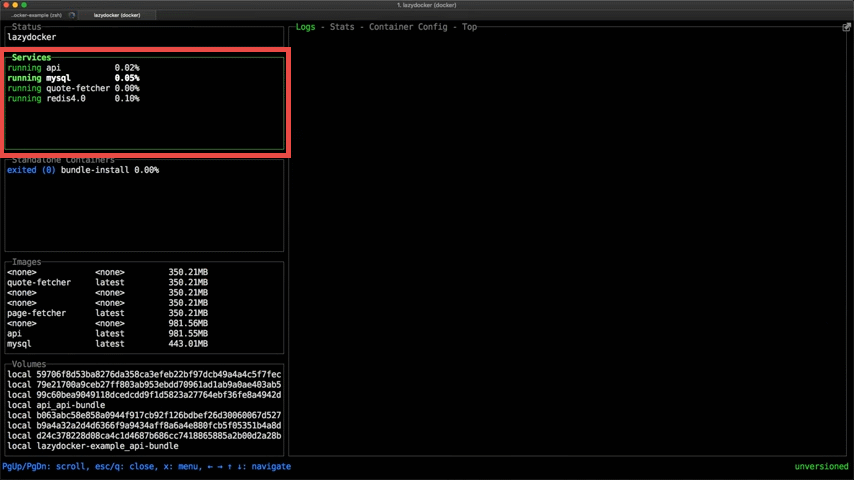
Task: Switch to the Top tab
Action: (469, 27)
